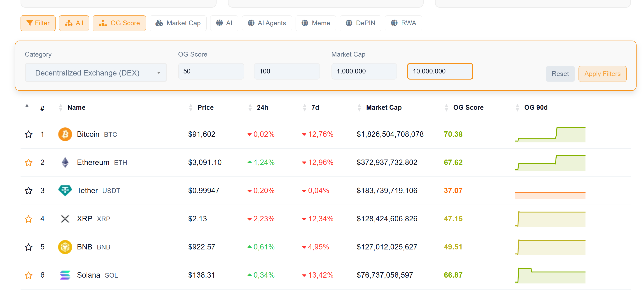The height and width of the screenshot is (290, 644).
Task: Click the AI globe filter icon
Action: tap(219, 23)
